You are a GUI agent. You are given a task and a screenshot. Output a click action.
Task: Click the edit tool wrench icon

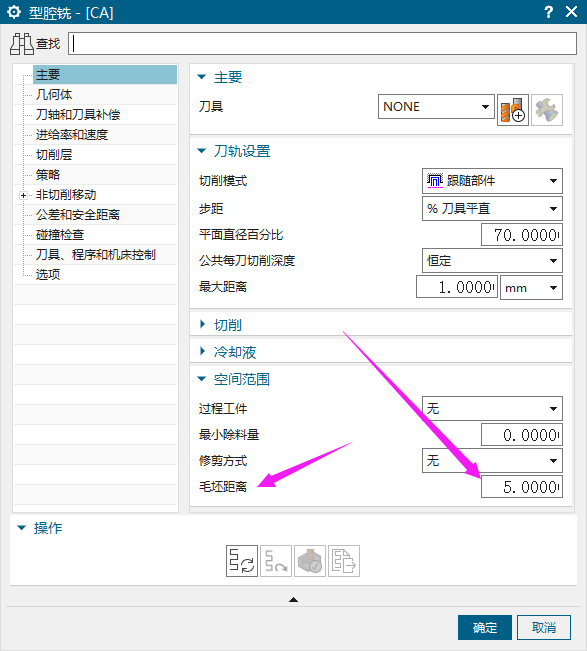[x=547, y=110]
